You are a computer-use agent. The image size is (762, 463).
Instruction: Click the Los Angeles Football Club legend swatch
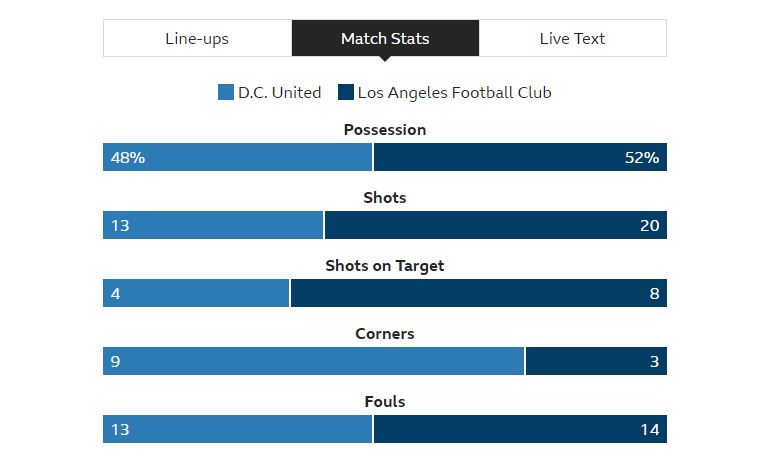coord(346,92)
